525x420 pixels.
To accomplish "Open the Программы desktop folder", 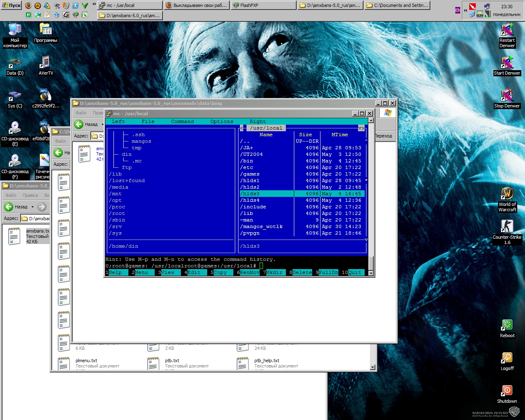I will tap(46, 33).
